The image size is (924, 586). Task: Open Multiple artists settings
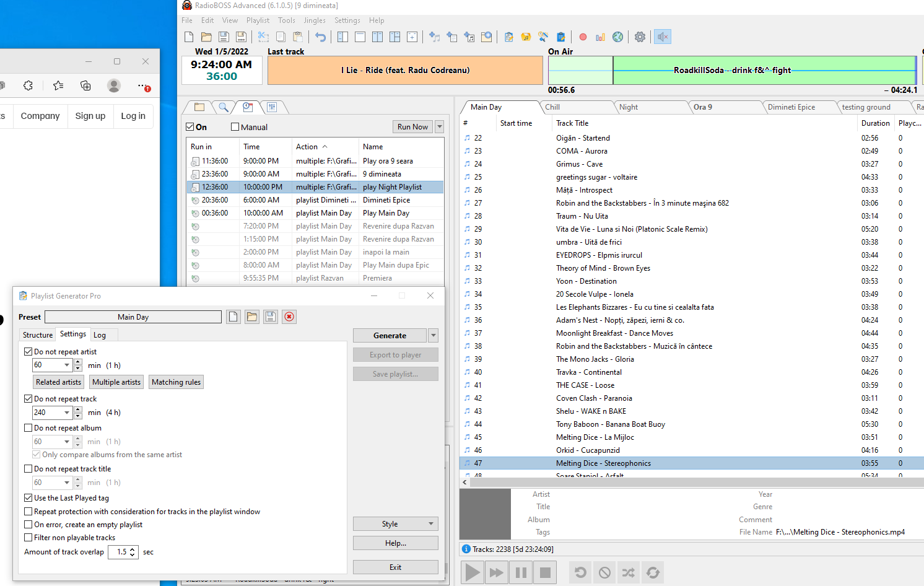pos(116,382)
